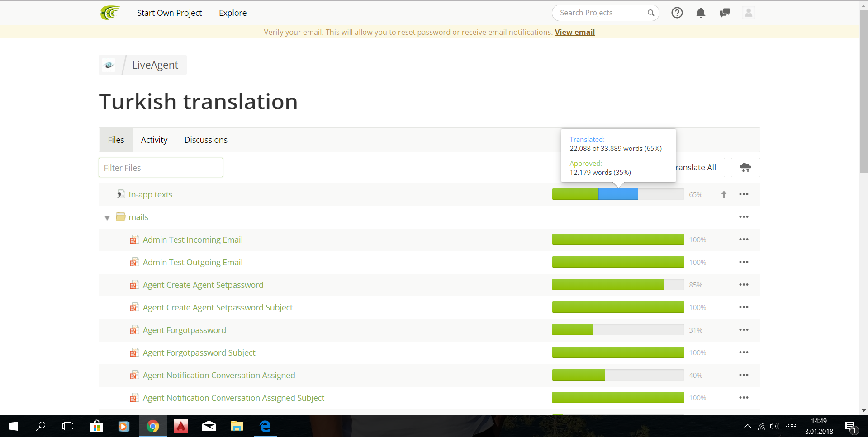Show hidden system tray icons chevron
868x437 pixels.
click(x=748, y=426)
